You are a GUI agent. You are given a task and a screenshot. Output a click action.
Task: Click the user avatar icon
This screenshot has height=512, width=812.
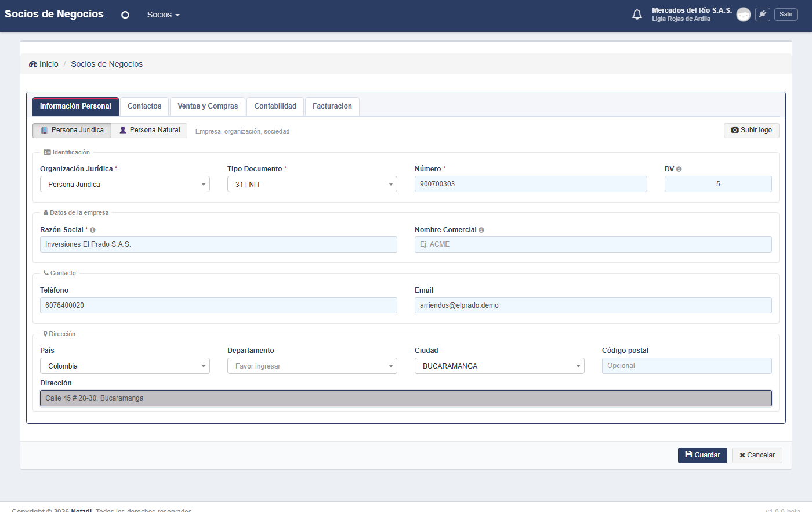[x=744, y=15]
